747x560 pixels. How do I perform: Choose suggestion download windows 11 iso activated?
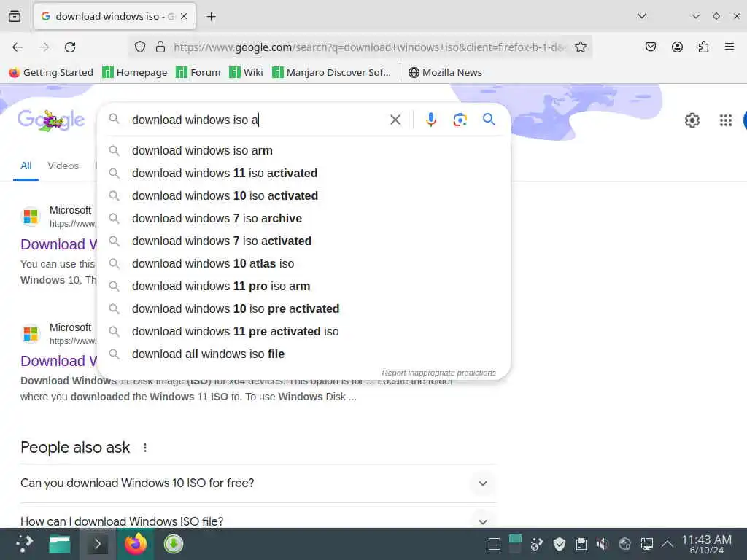coord(303,173)
